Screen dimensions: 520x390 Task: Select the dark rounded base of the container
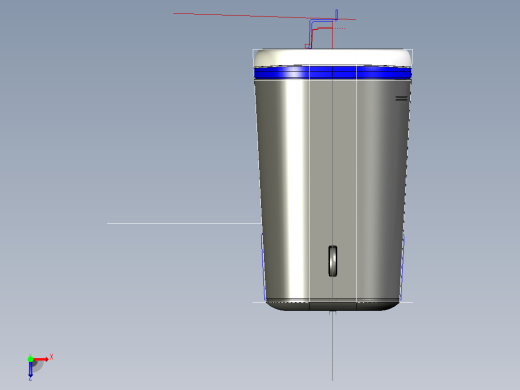tap(333, 305)
